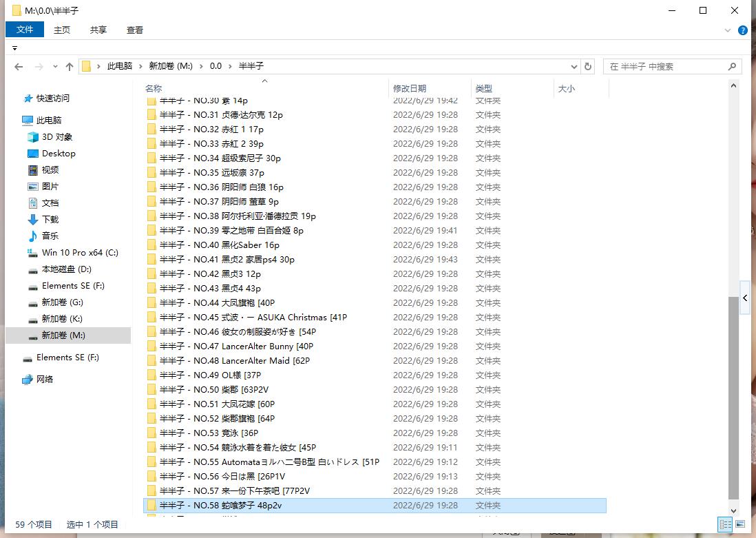
Task: Click the file list vertical scrollbar thumb
Action: (x=733, y=398)
